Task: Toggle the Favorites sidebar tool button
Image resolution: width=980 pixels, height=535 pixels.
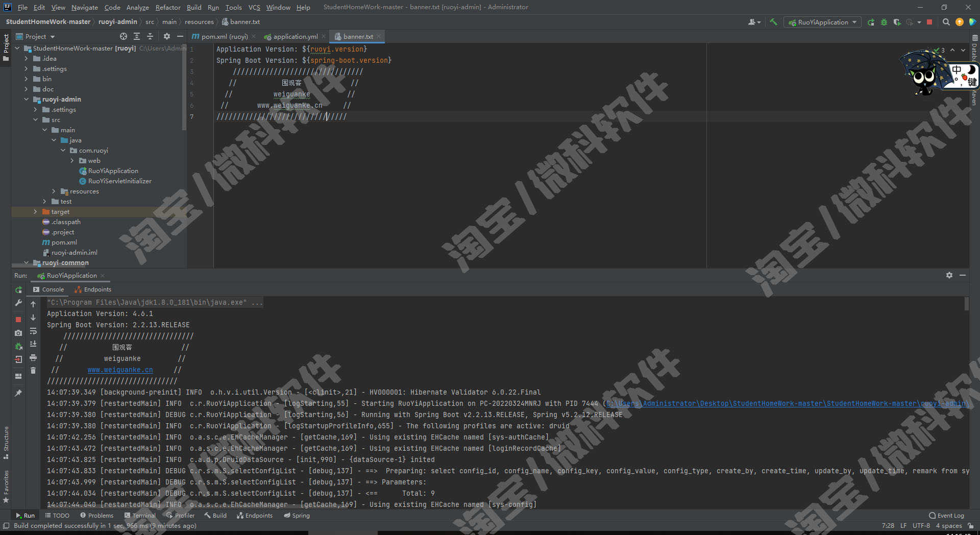Action: pyautogui.click(x=6, y=487)
